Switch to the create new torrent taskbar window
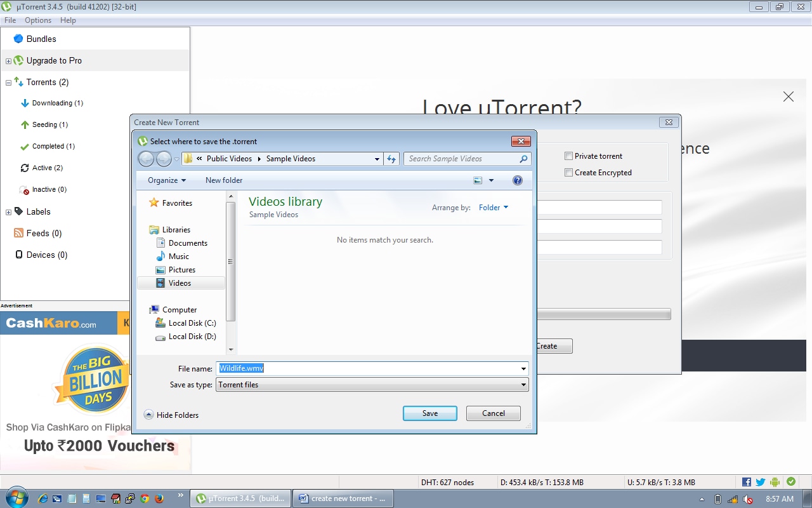The width and height of the screenshot is (812, 508). pos(343,498)
